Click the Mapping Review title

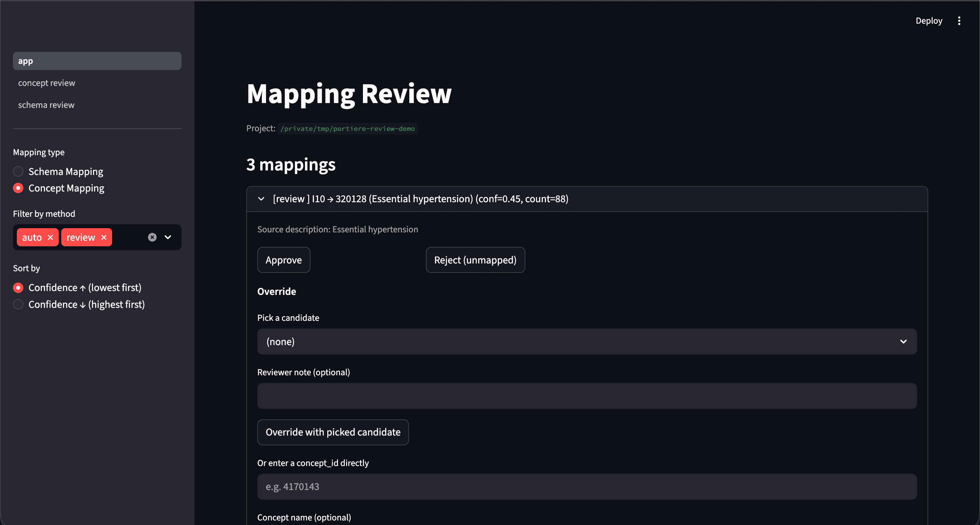tap(349, 94)
